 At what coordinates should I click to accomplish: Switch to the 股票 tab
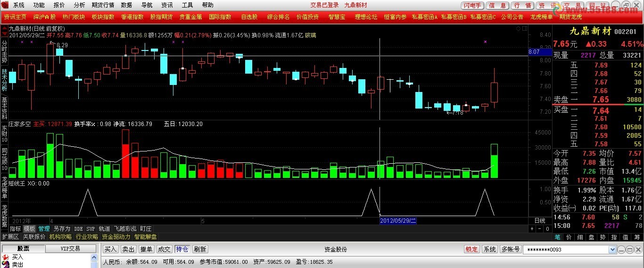[x=24, y=249]
